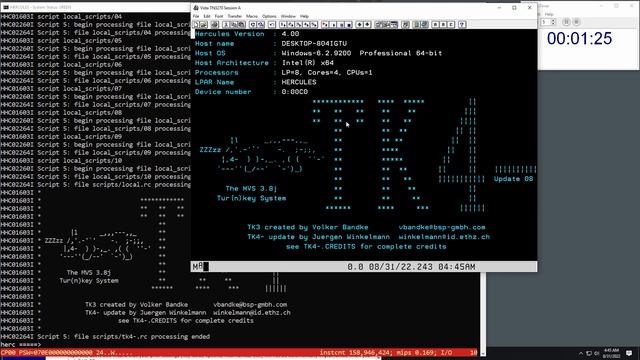Screen dimensions: 640x360
Task: Click the Vista TN3270 title bar app icon
Action: click(x=196, y=8)
